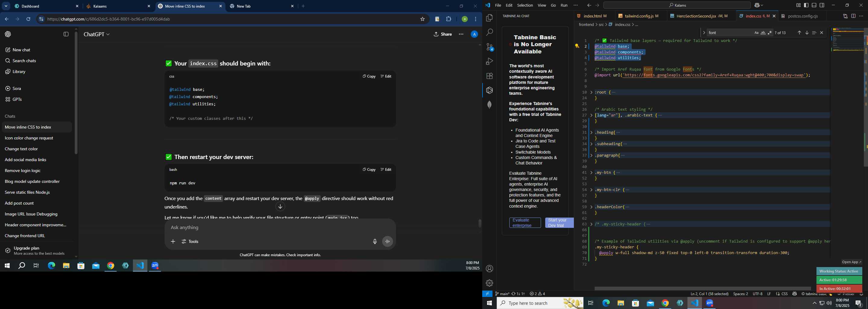The height and width of the screenshot is (309, 868).
Task: Click Start your Dev trial button
Action: (x=559, y=223)
